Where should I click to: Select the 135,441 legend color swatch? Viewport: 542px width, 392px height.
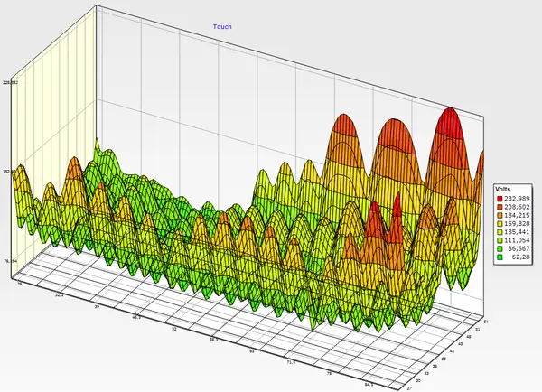[x=500, y=232]
